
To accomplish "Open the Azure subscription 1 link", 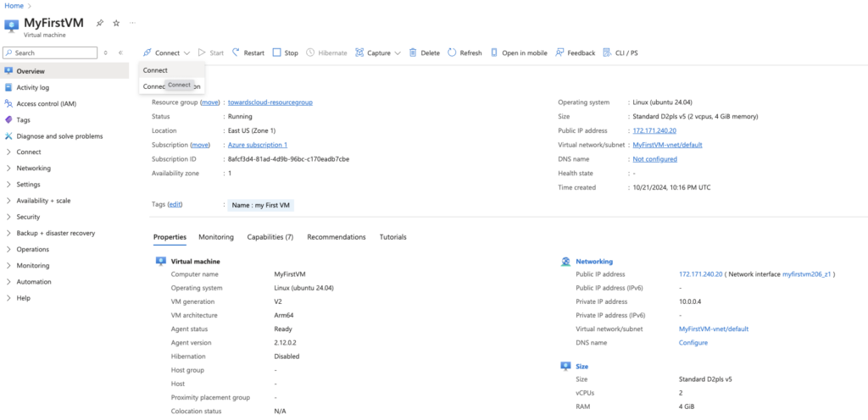I will 258,145.
